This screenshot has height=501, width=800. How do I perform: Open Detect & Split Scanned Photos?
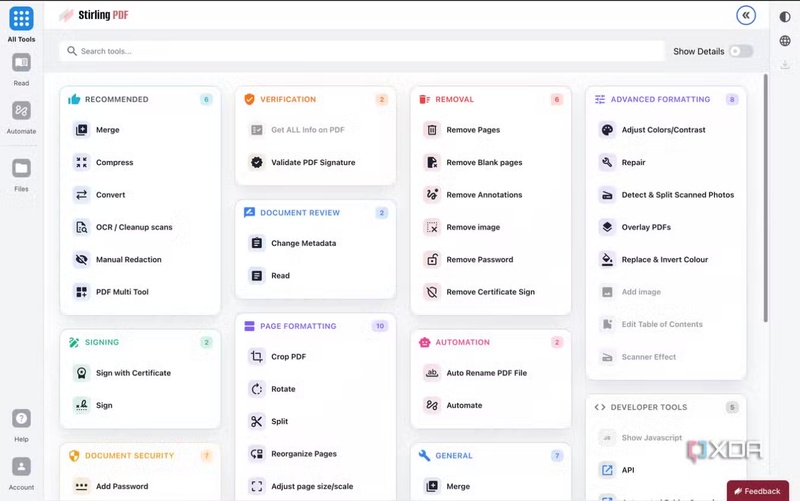[x=666, y=195]
